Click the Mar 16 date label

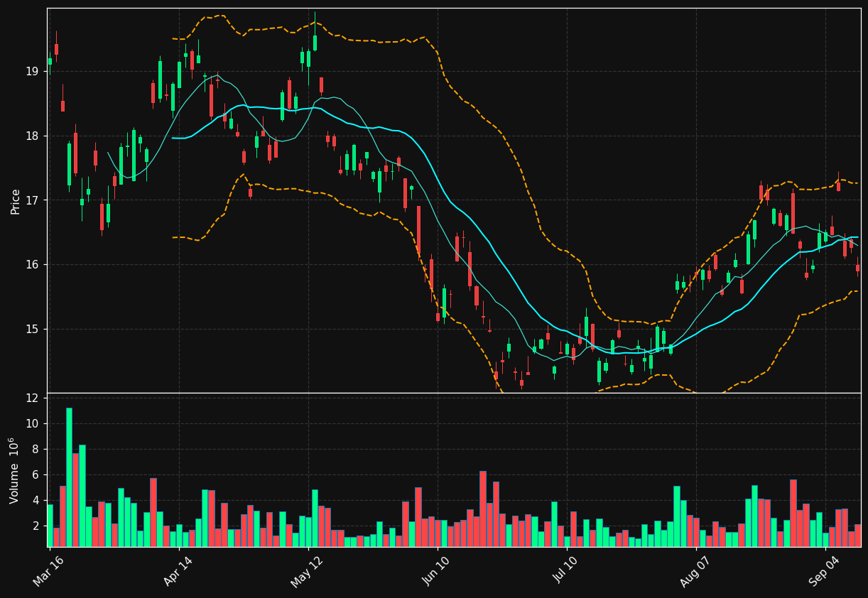(x=48, y=571)
